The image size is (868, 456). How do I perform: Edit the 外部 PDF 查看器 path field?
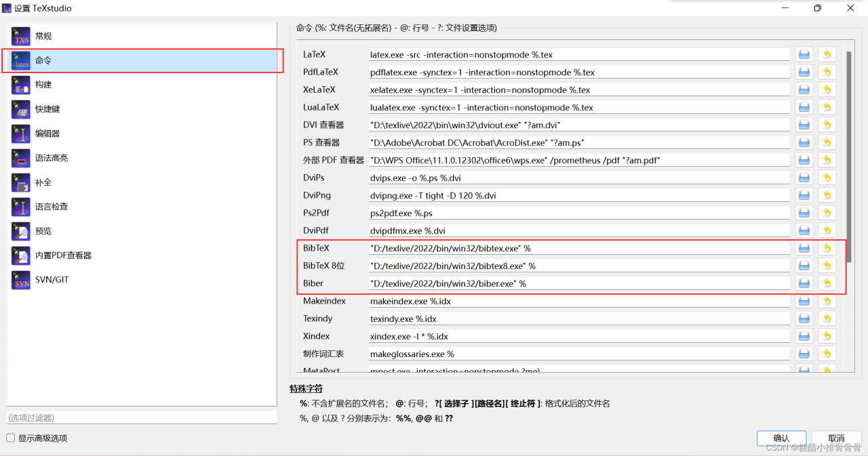[x=580, y=160]
